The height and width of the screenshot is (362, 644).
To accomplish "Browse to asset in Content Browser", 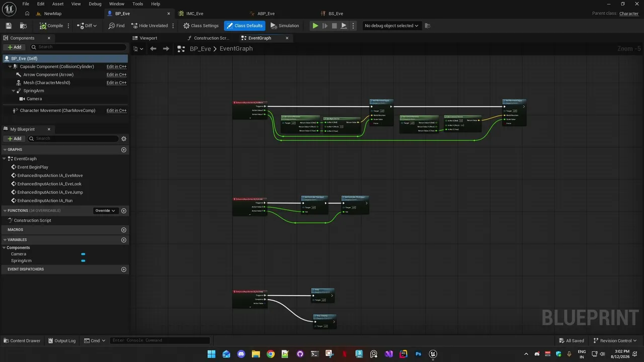I will pos(23,26).
